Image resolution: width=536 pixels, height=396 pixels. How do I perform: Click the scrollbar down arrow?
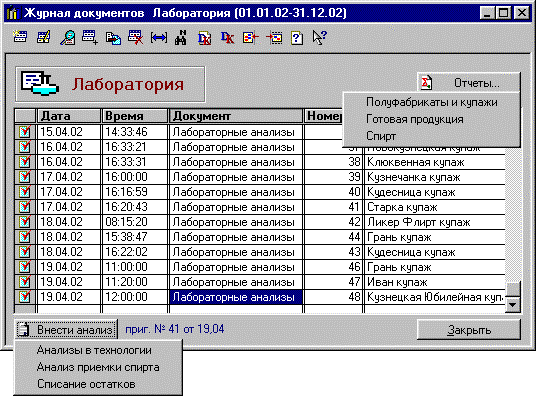pos(512,304)
